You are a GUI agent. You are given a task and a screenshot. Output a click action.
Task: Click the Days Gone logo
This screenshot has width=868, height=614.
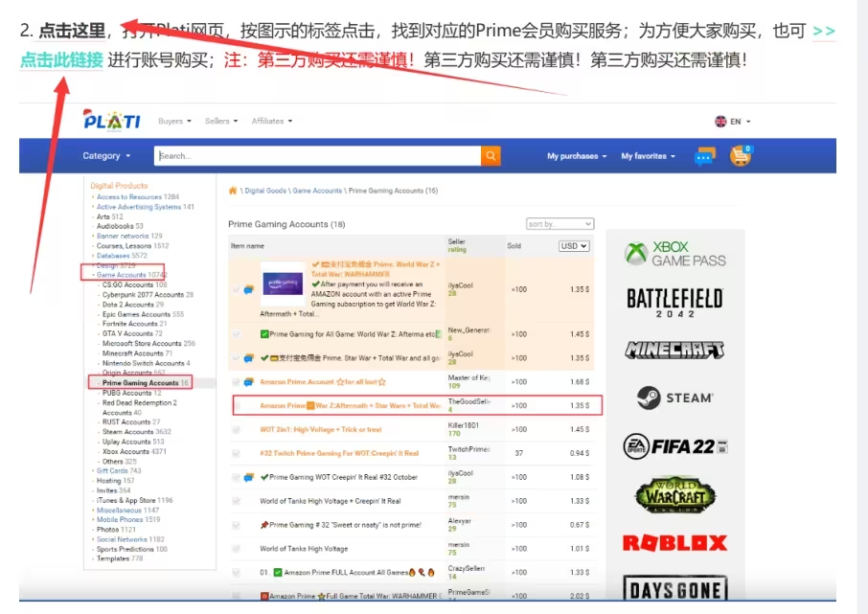click(674, 588)
